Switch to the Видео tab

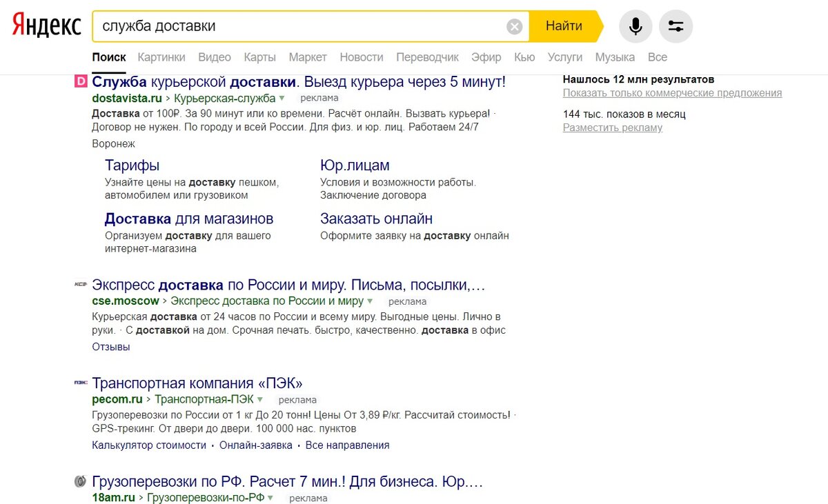click(x=215, y=57)
